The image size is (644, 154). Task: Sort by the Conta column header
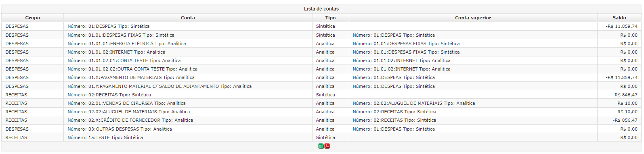[x=188, y=18]
